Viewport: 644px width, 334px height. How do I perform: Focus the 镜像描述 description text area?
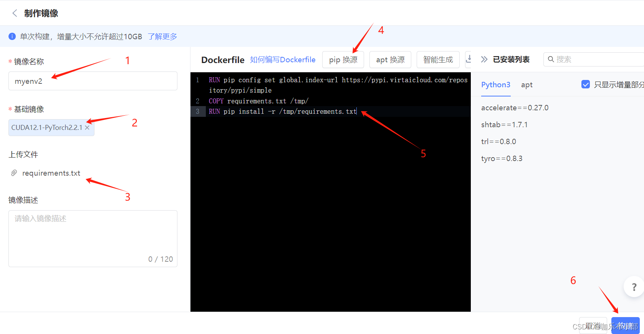click(x=93, y=239)
